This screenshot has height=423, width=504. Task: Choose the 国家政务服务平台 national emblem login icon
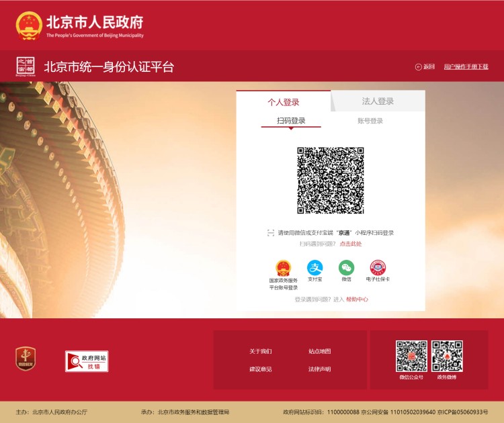(x=284, y=268)
